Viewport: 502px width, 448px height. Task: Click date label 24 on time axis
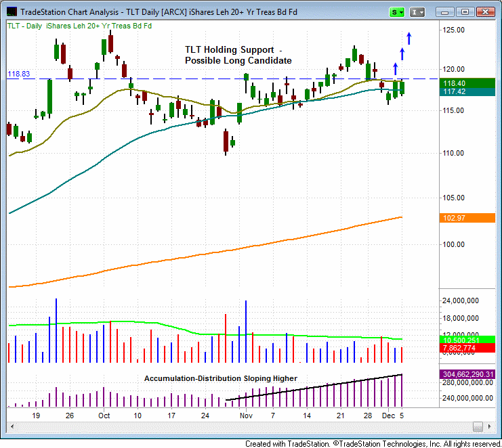click(x=205, y=416)
